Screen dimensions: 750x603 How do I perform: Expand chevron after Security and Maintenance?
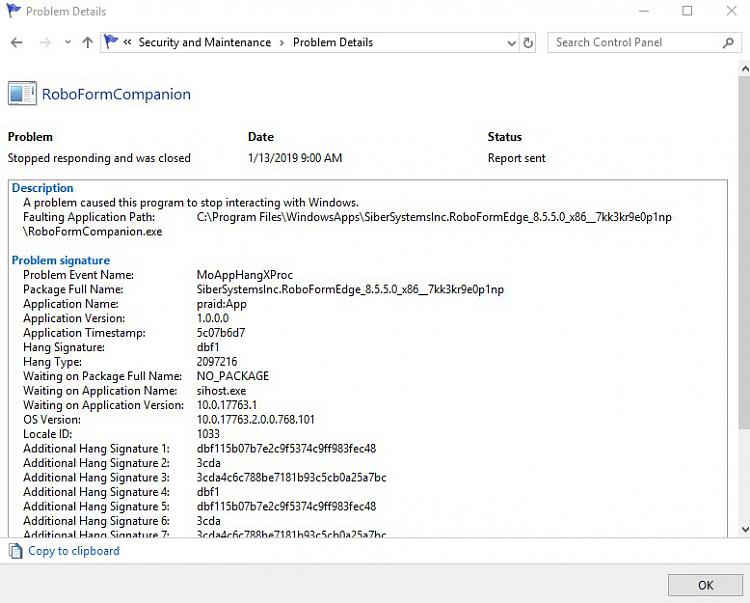[282, 43]
